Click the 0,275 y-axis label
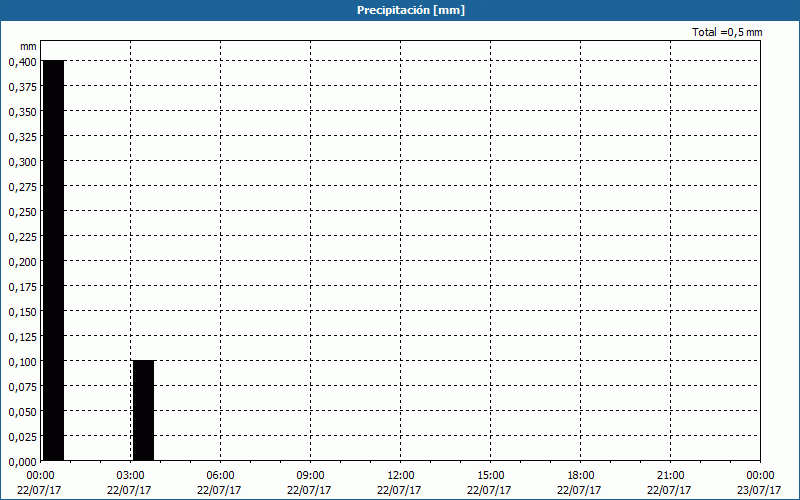800x500 pixels. 22,187
